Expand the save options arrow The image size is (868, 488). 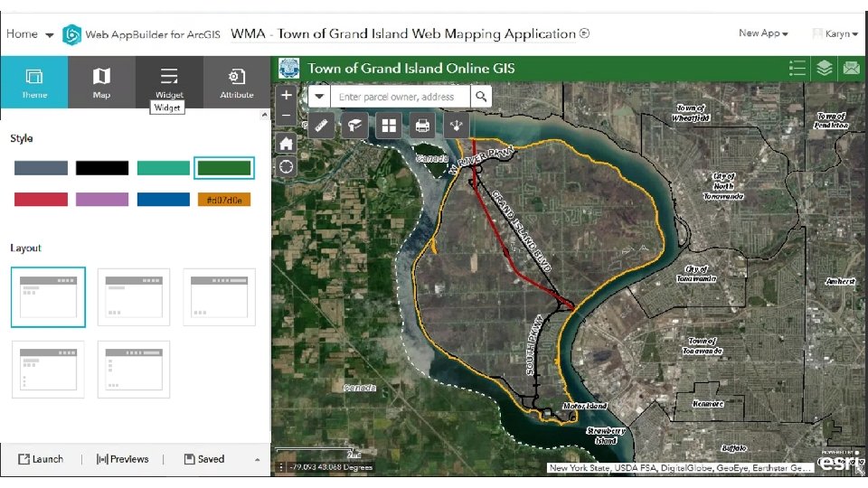[x=257, y=460]
